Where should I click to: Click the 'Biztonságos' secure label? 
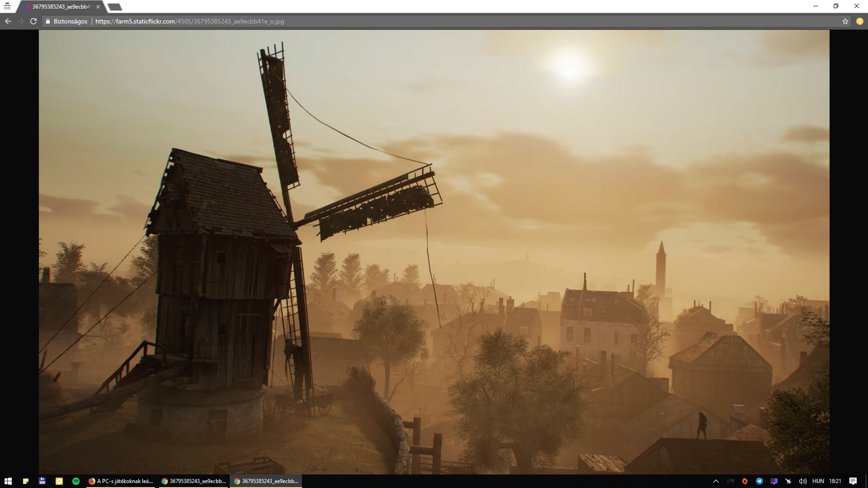click(71, 21)
